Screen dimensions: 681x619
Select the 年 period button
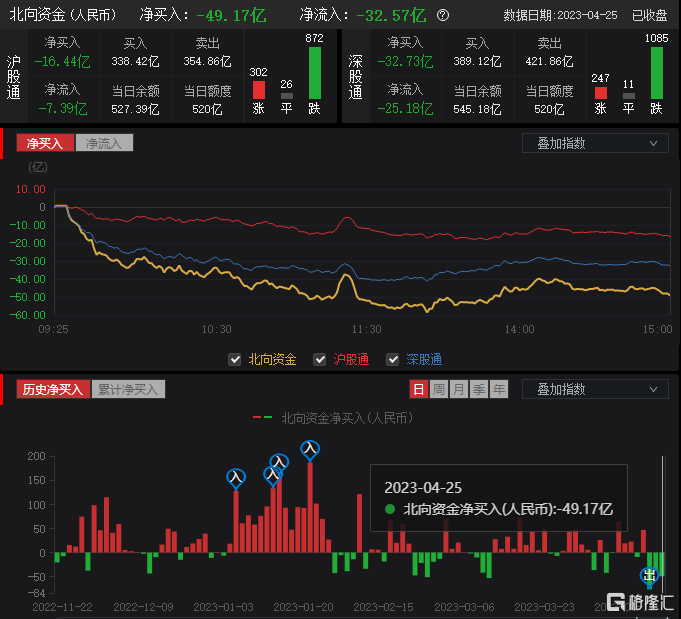[499, 389]
